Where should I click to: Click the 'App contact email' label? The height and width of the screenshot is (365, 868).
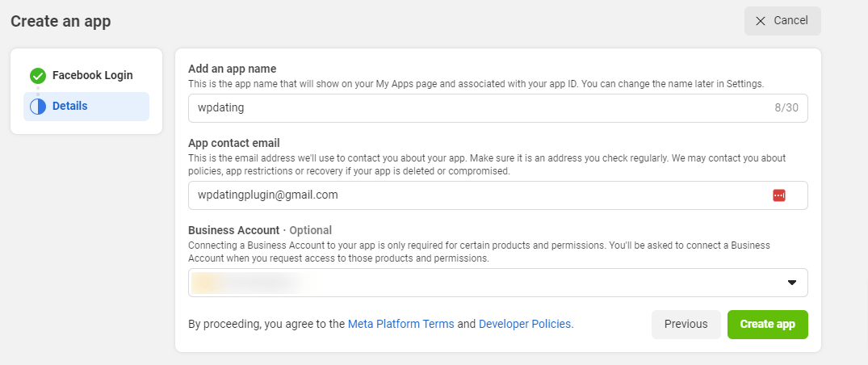233,144
